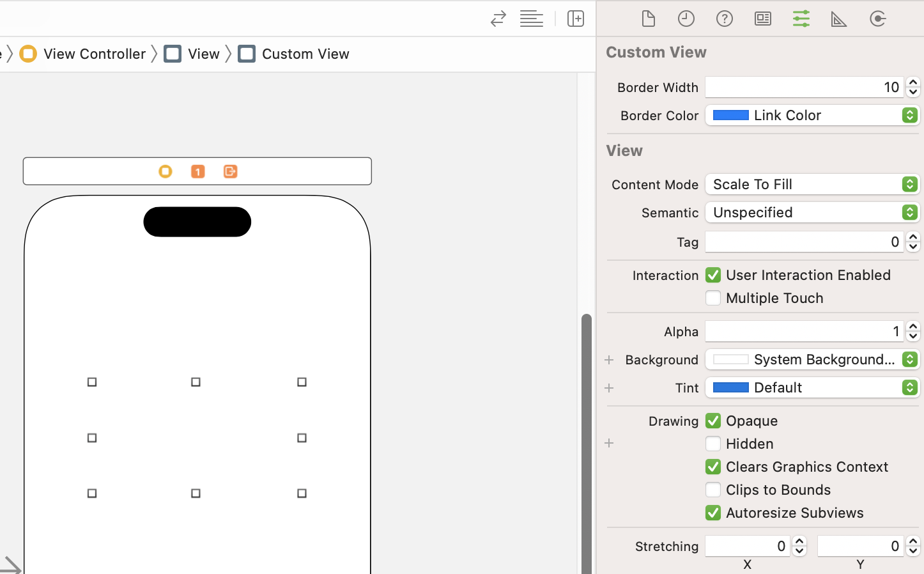The image size is (924, 574).
Task: Open the Quick Help inspector tab
Action: (725, 19)
